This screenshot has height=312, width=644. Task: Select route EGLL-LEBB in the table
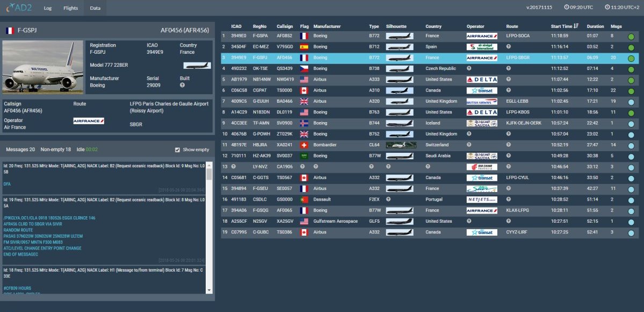517,101
